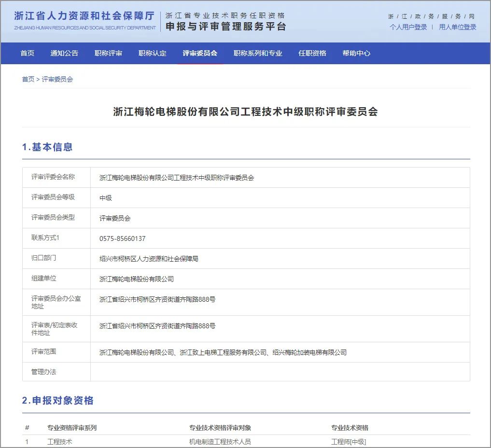Click the main page heading about 浙江梅轮电梯

pyautogui.click(x=245, y=112)
